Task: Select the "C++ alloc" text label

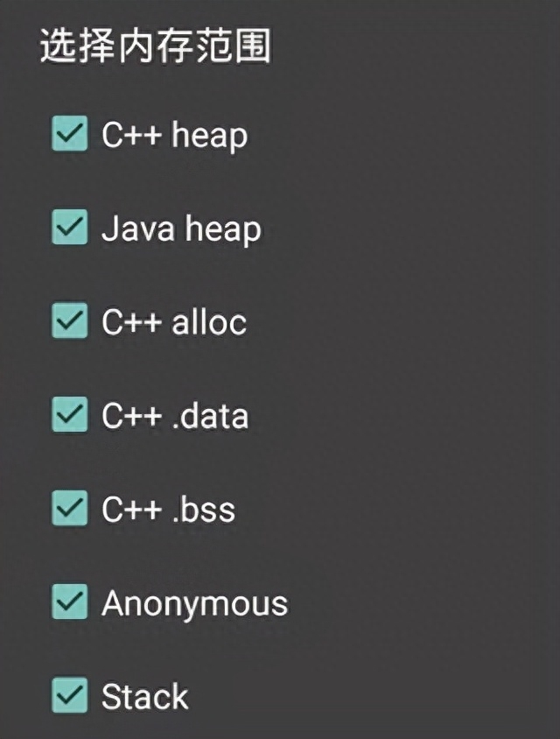Action: 174,322
